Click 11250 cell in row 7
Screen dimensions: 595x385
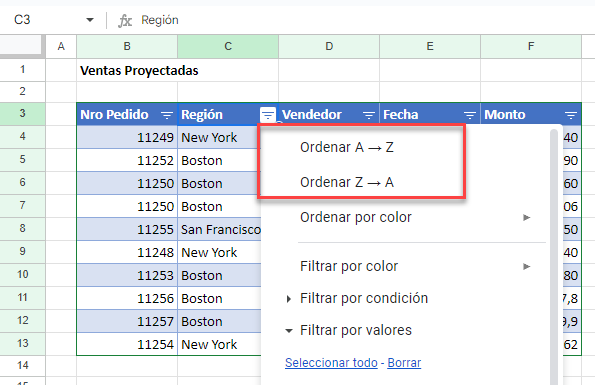pos(127,206)
